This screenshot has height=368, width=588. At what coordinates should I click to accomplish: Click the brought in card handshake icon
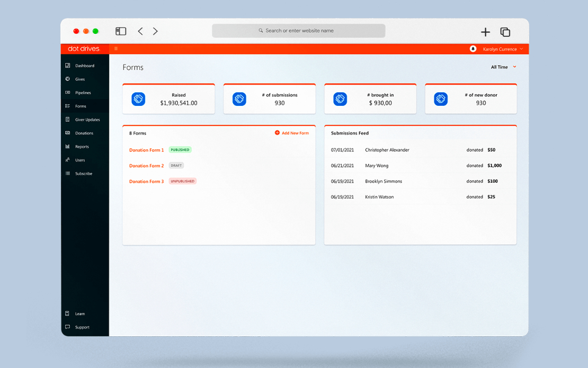tap(340, 99)
